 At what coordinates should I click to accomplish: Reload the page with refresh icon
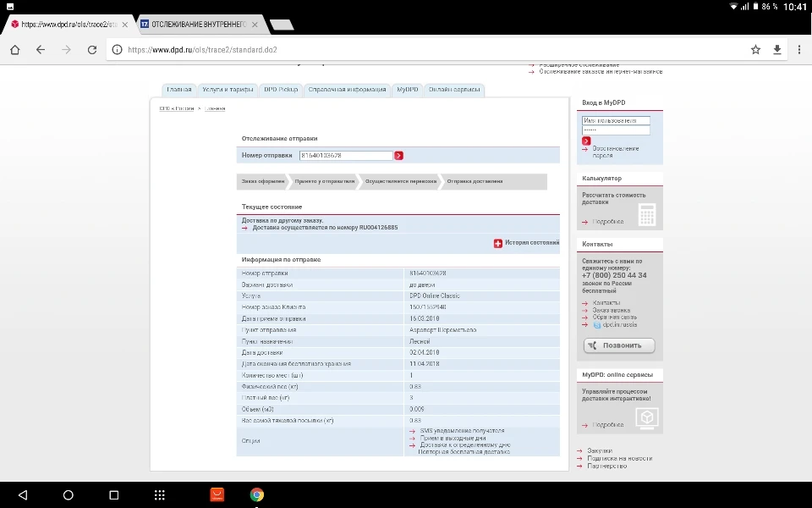(x=92, y=50)
